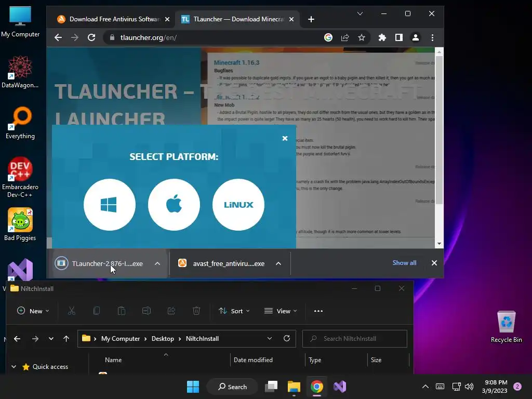Viewport: 532px width, 399px height.
Task: Bookmark this page with the star
Action: point(362,37)
